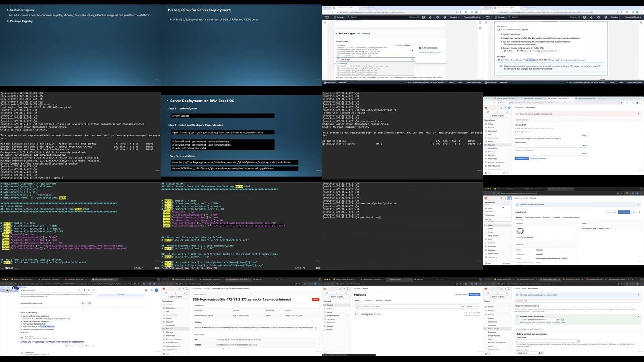Image resolution: width=644 pixels, height=362 pixels.
Task: Click the Impersonate button for nscloud
Action: [x=611, y=212]
